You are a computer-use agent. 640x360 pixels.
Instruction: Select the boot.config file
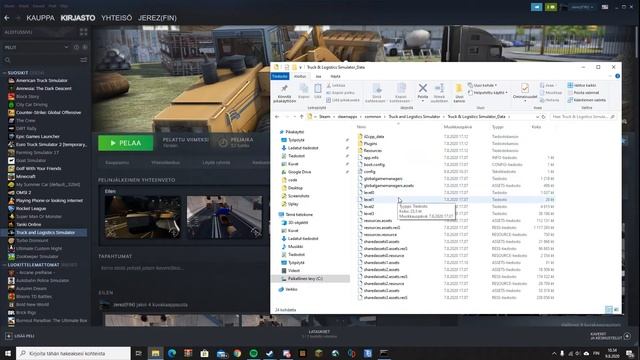click(374, 164)
